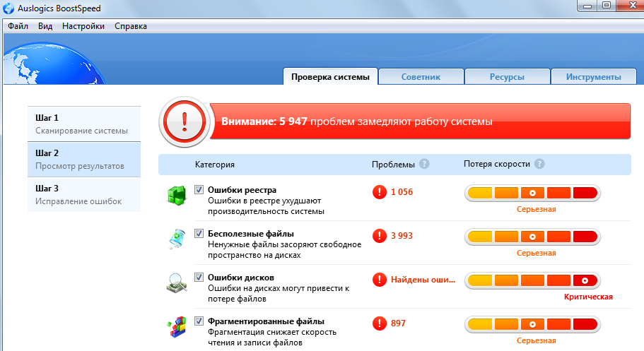Click the Бесполезные файлы title text
This screenshot has height=351, width=644.
point(250,234)
